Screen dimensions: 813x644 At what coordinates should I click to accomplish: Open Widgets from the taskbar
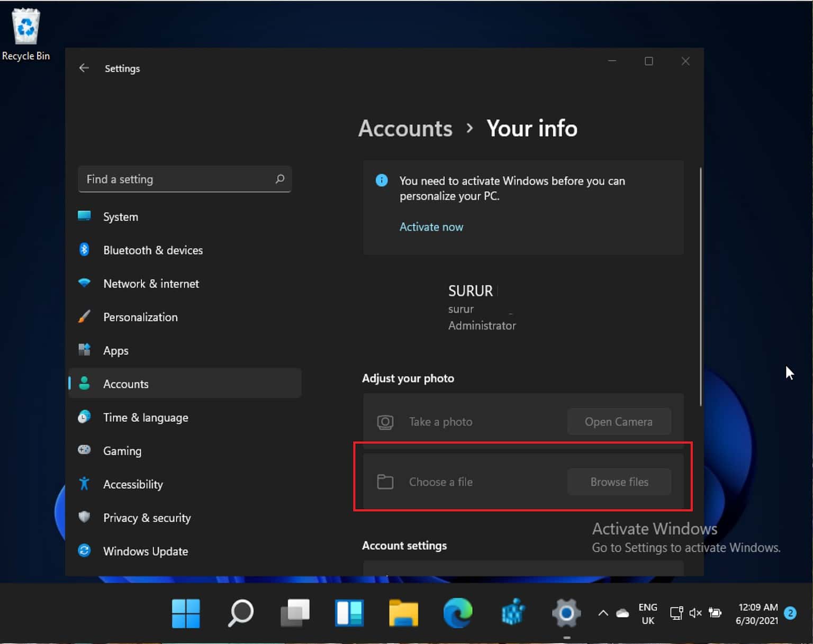349,613
